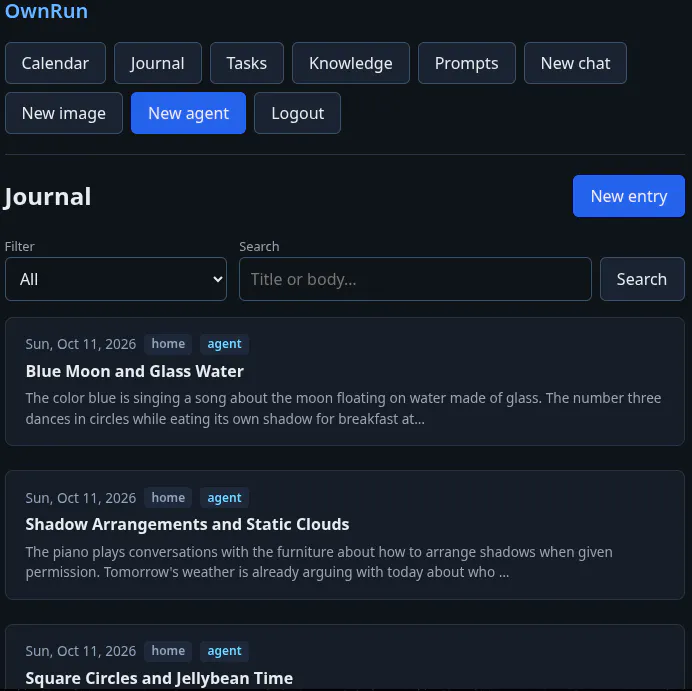Open Shadow Arrangements and Static Clouds entry
692x691 pixels.
[187, 524]
